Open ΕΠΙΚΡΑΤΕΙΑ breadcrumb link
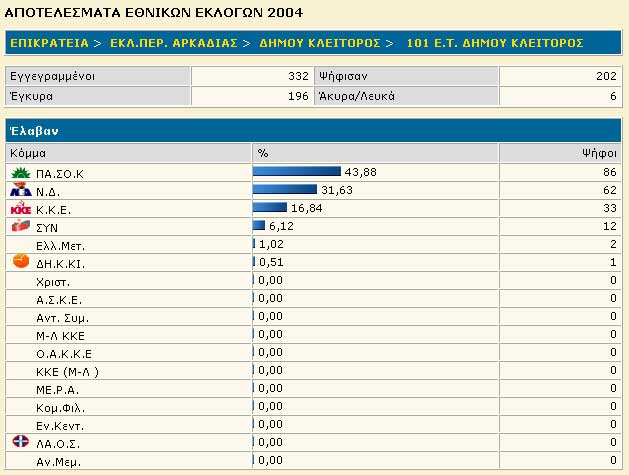This screenshot has height=475, width=629. 49,43
